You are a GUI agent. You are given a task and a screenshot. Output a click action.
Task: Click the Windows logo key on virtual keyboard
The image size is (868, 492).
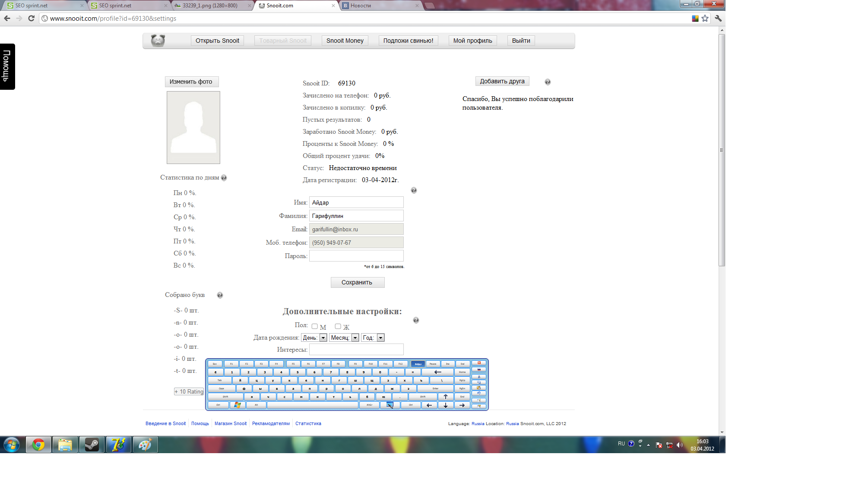[x=238, y=405]
